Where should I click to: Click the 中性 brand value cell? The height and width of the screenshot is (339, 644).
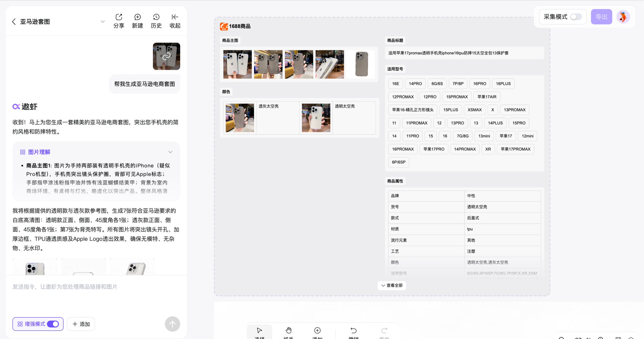point(502,196)
